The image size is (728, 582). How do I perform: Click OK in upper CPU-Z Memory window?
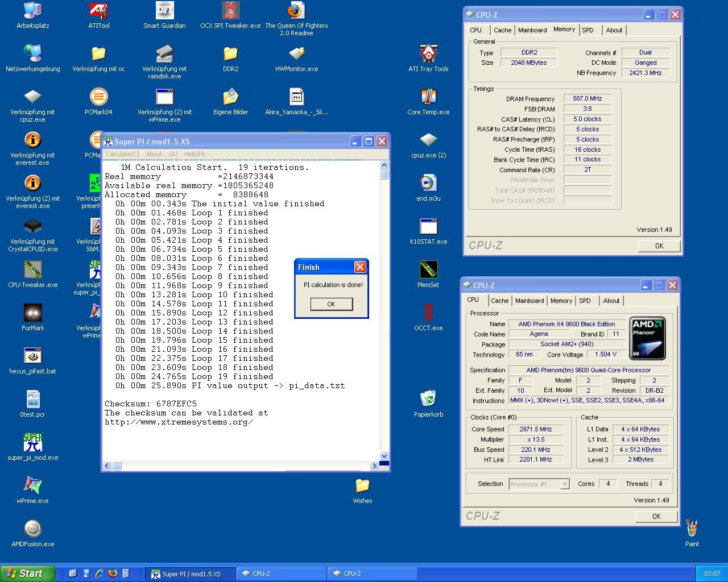point(659,246)
